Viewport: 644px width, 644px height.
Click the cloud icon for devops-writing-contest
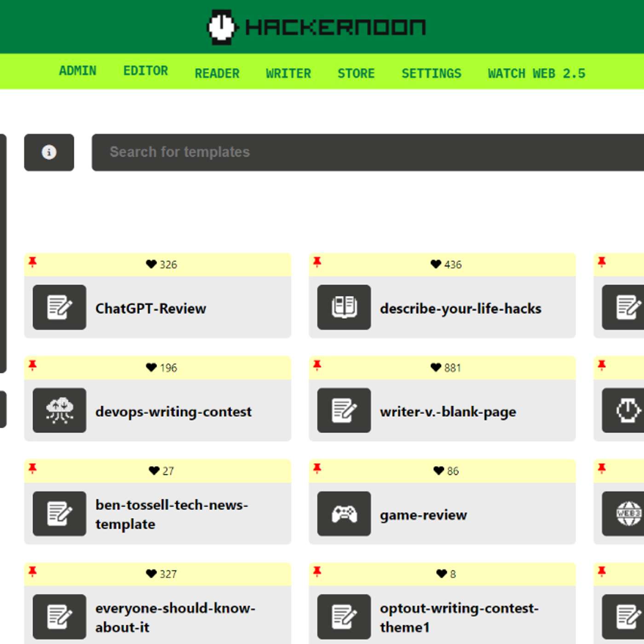pyautogui.click(x=59, y=410)
